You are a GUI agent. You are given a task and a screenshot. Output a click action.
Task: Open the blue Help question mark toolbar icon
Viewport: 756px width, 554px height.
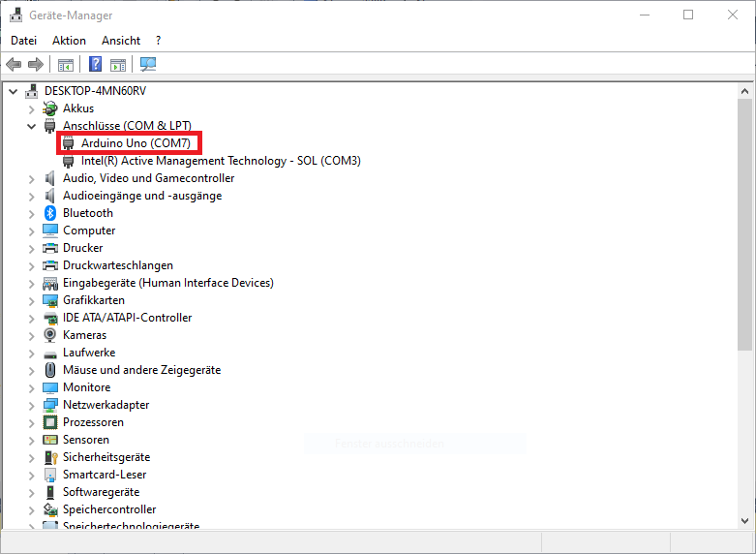coord(96,64)
